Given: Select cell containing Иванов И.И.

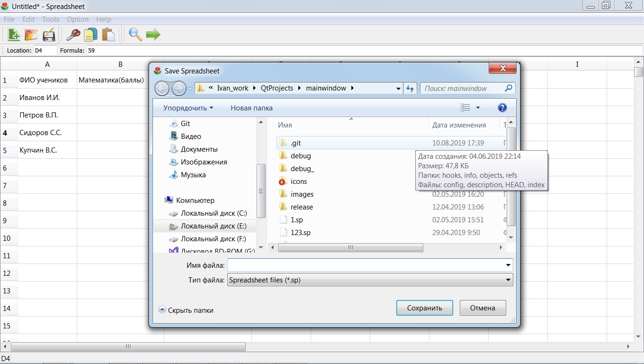Looking at the screenshot, I should [x=47, y=98].
